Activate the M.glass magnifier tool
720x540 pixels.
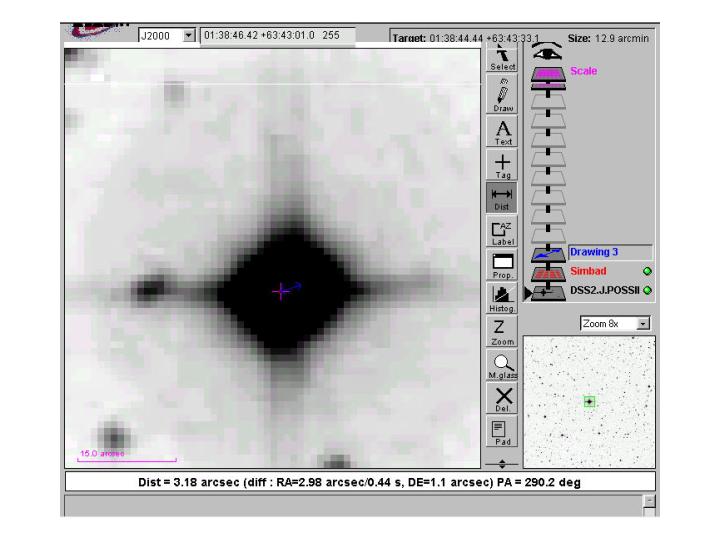click(502, 367)
